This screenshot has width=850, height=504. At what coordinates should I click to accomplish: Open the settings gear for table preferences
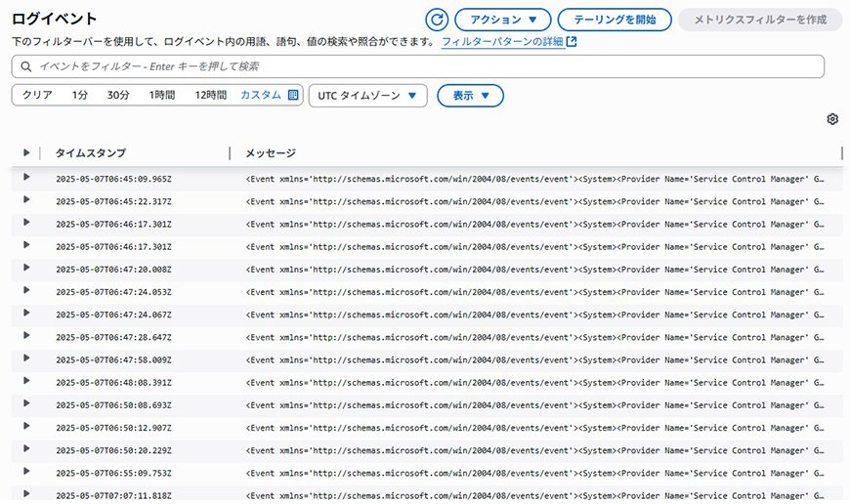pos(832,119)
